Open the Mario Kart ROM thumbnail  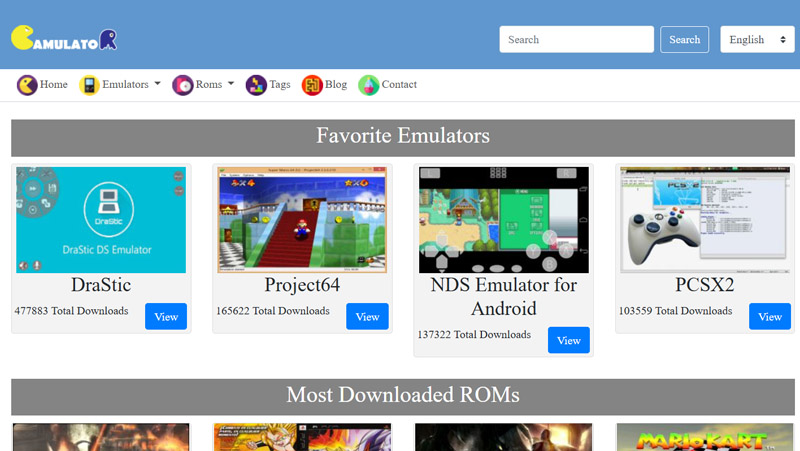click(705, 437)
